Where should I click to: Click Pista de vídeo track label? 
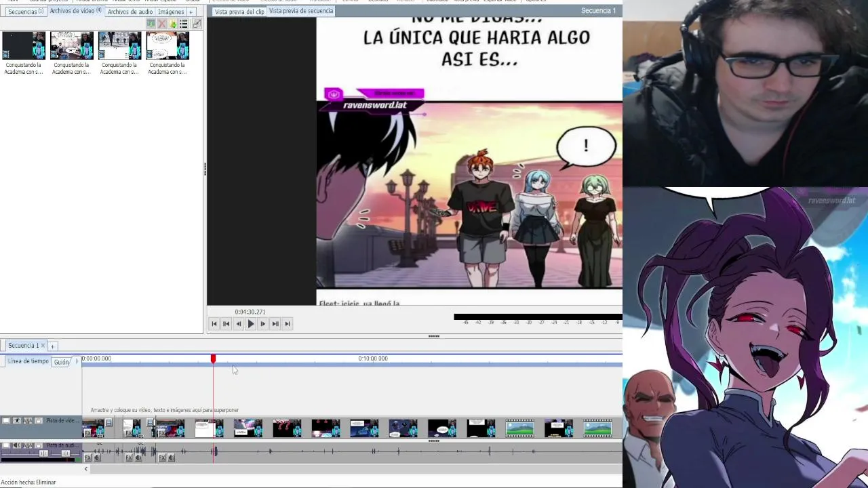click(61, 421)
